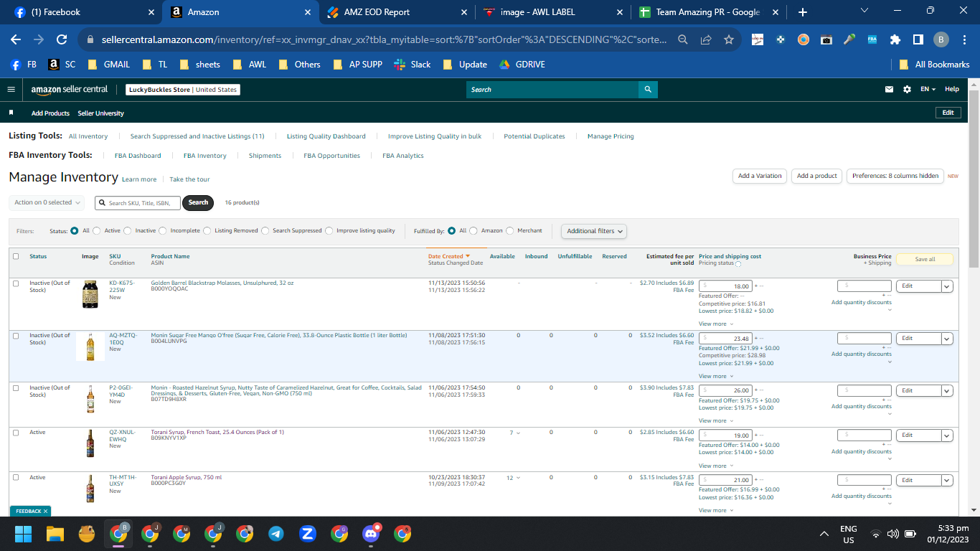The height and width of the screenshot is (551, 980).
Task: Reload the page with the browser refresh icon
Action: 62,39
